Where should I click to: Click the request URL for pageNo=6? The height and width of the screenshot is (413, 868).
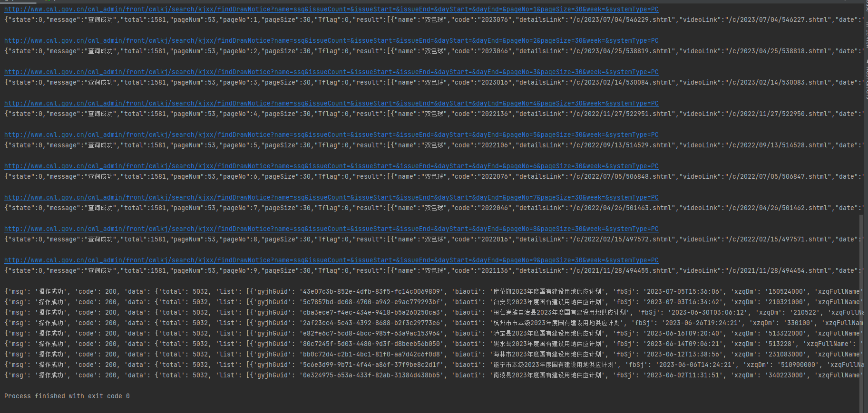point(332,166)
